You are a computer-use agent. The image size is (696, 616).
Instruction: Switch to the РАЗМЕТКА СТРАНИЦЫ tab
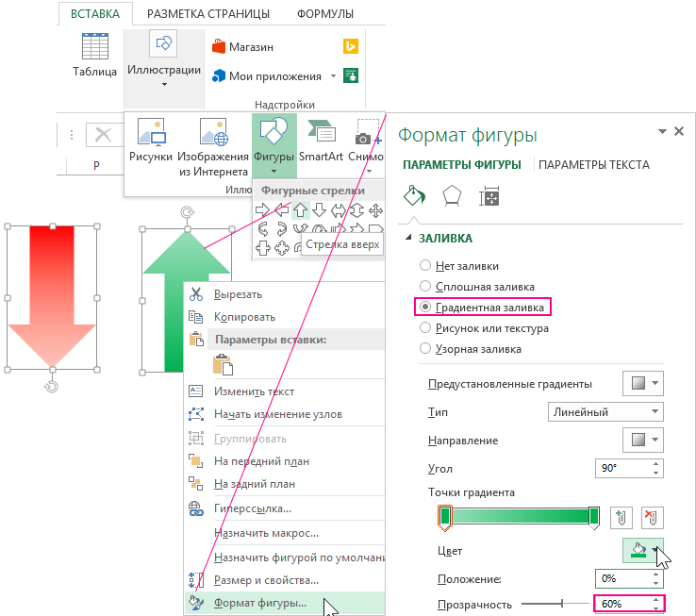point(208,14)
